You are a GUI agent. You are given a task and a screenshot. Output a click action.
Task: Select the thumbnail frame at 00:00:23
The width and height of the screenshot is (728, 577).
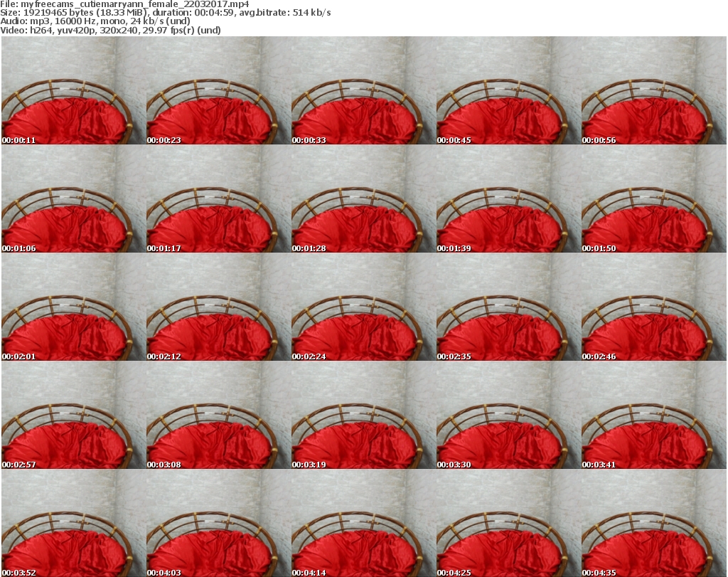pos(219,90)
